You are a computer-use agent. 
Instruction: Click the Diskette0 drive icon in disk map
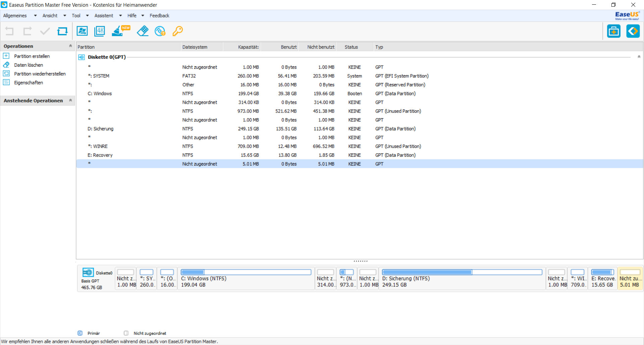(x=88, y=272)
